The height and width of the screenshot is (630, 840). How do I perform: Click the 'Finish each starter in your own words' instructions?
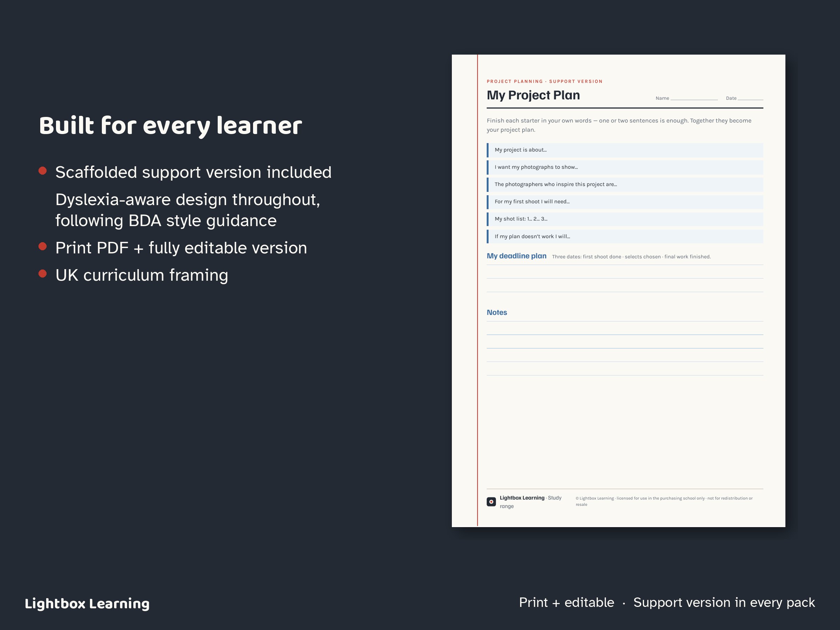pyautogui.click(x=619, y=125)
